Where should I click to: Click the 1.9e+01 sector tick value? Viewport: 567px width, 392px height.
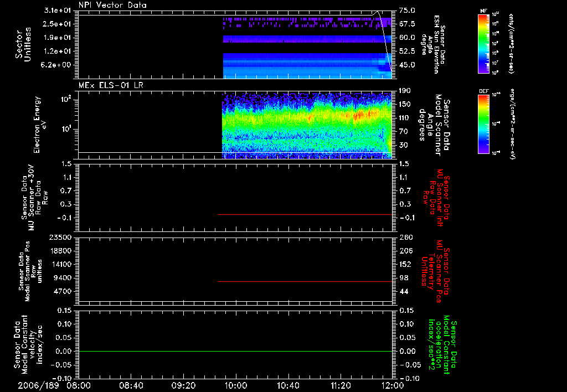[58, 38]
